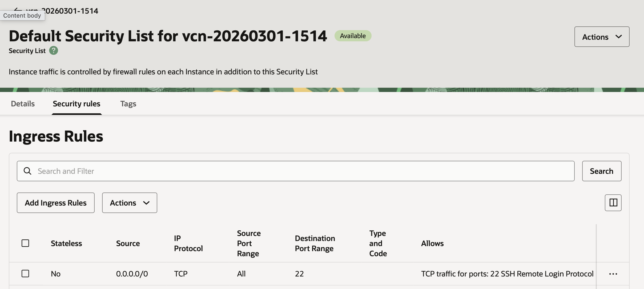
Task: Open the three-dot row menu for SSH rule
Action: (613, 274)
